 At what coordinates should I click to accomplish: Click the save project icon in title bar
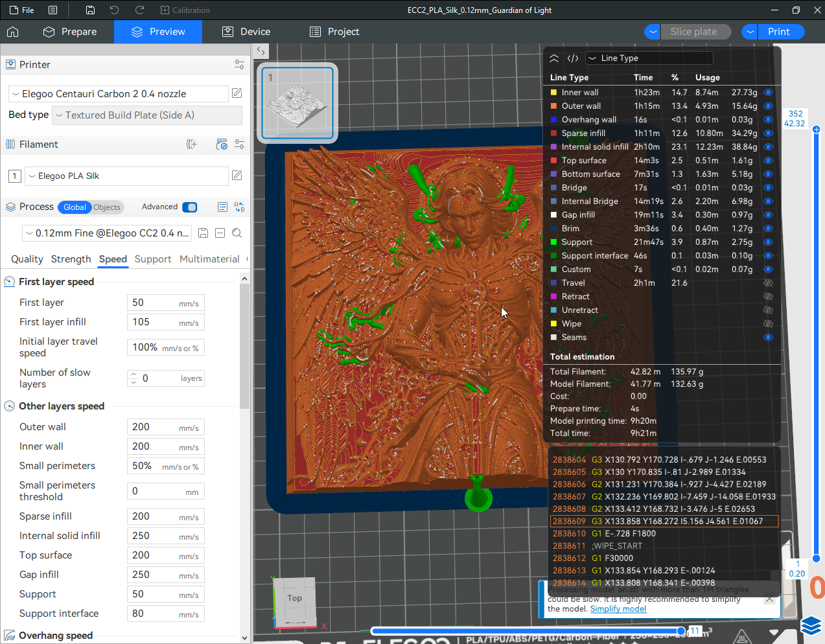point(90,10)
